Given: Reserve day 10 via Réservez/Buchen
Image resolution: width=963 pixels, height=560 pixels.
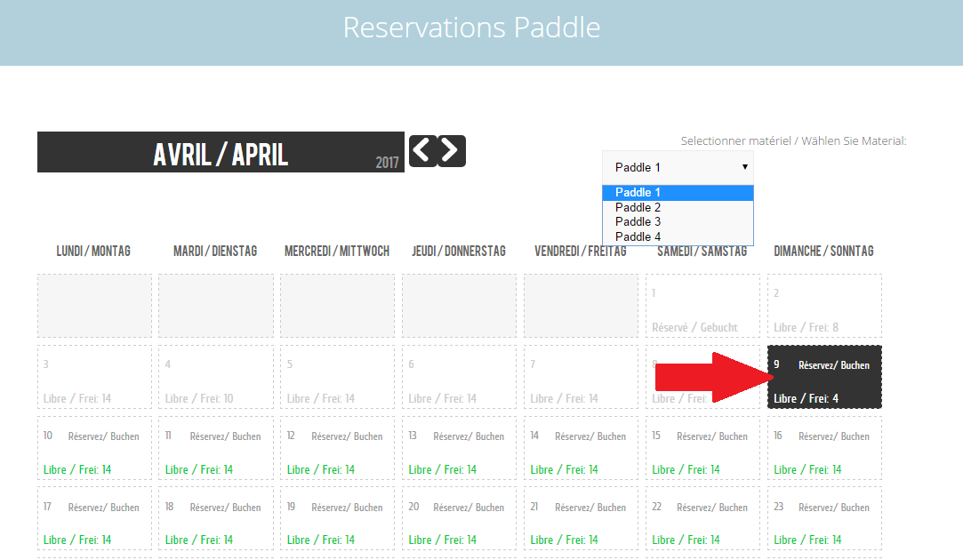Looking at the screenshot, I should coord(103,436).
